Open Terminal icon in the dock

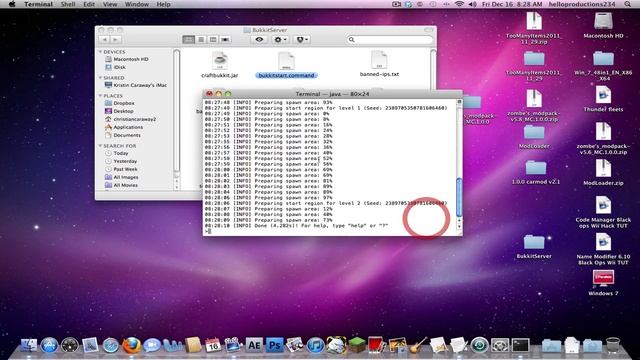[x=520, y=345]
